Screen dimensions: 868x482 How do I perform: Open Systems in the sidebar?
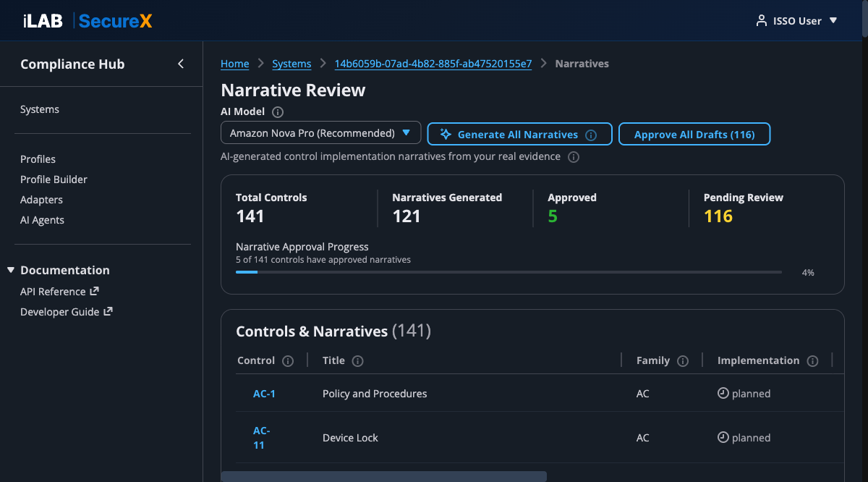(x=40, y=110)
